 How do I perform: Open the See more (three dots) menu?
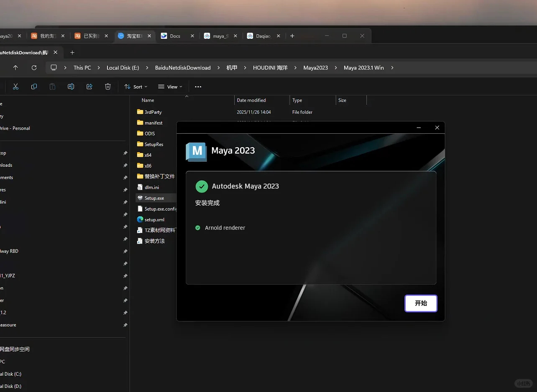point(198,87)
